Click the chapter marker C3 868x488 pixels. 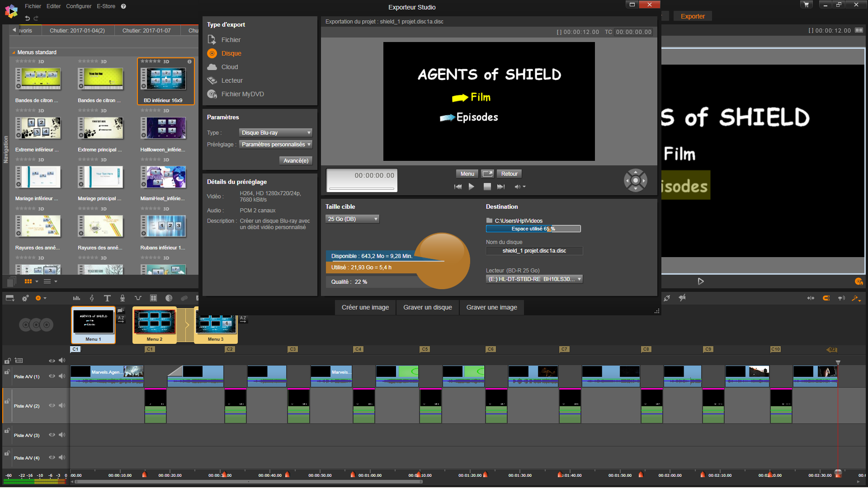(x=292, y=349)
